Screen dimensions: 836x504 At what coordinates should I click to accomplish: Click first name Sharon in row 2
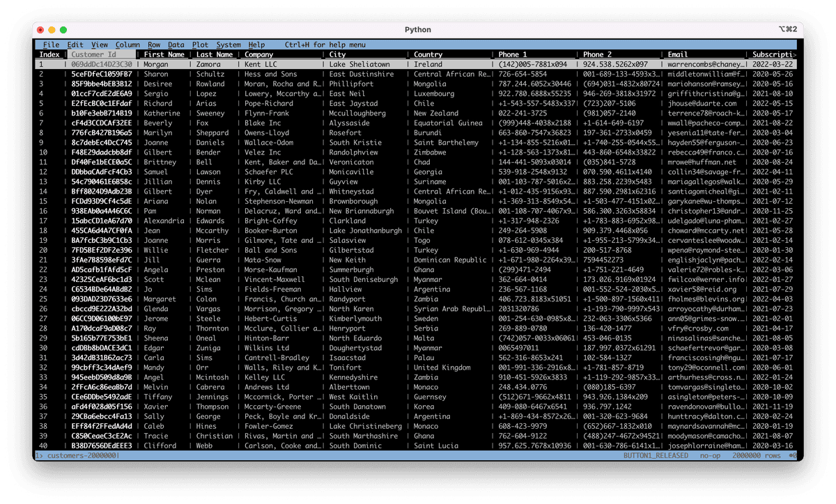[x=156, y=74]
